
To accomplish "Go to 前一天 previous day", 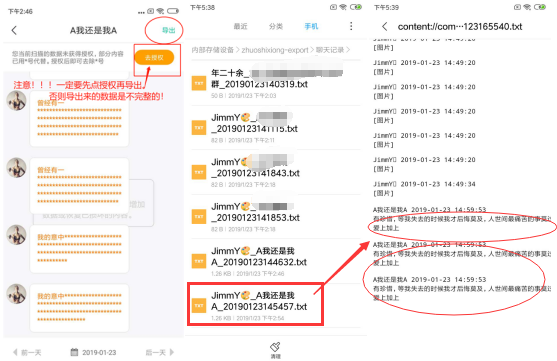I will [27, 352].
